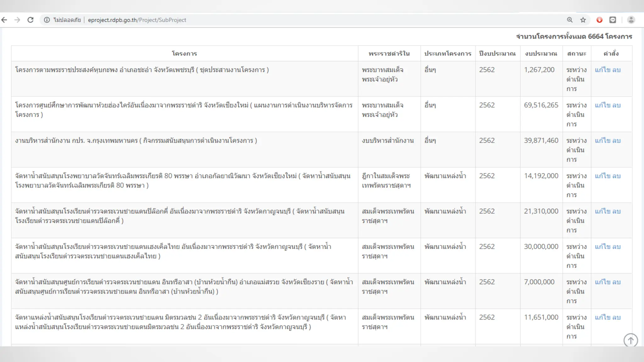Delete the 21,310,000 budget project row
The image size is (644, 362).
(617, 211)
